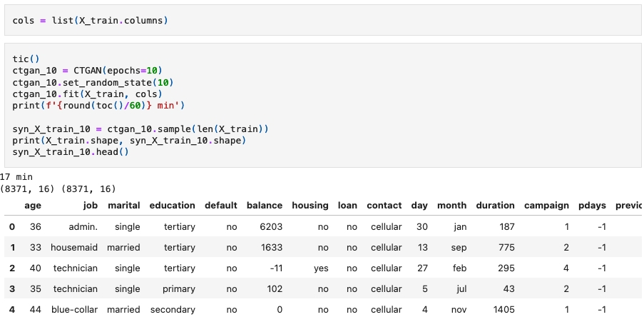Screen dimensions: 644x317
Task: Click the '17 min' output text
Action: [x=16, y=176]
